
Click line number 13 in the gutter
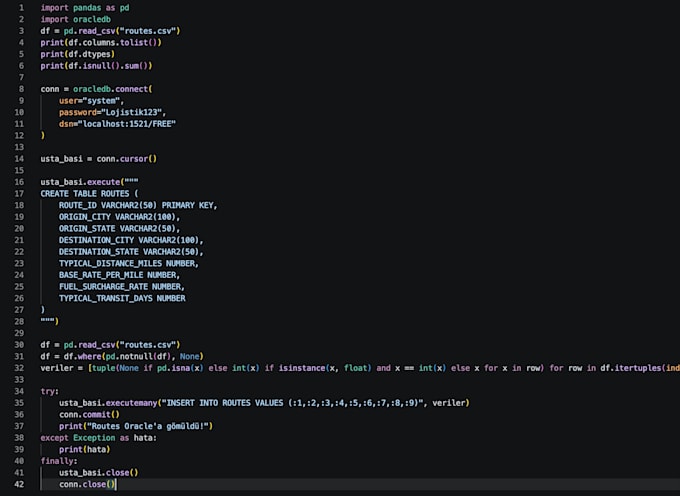[x=19, y=147]
